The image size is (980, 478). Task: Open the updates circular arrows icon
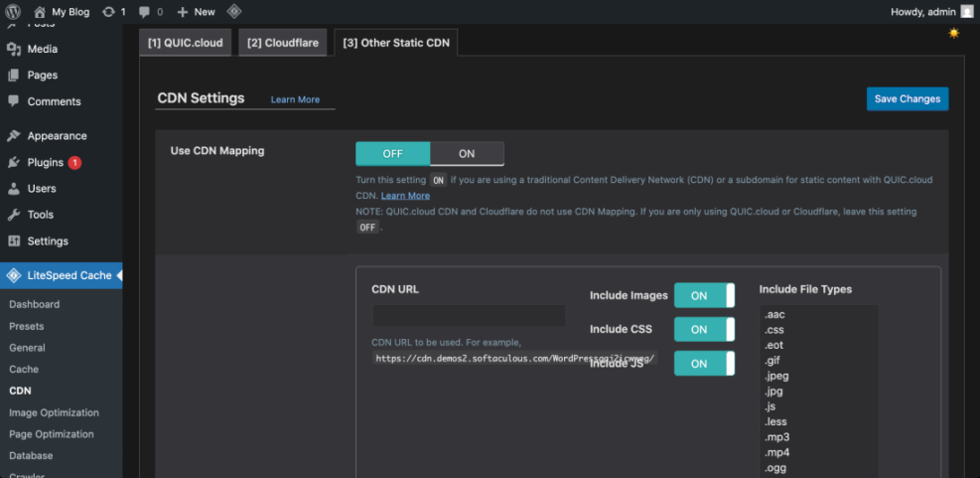point(109,12)
